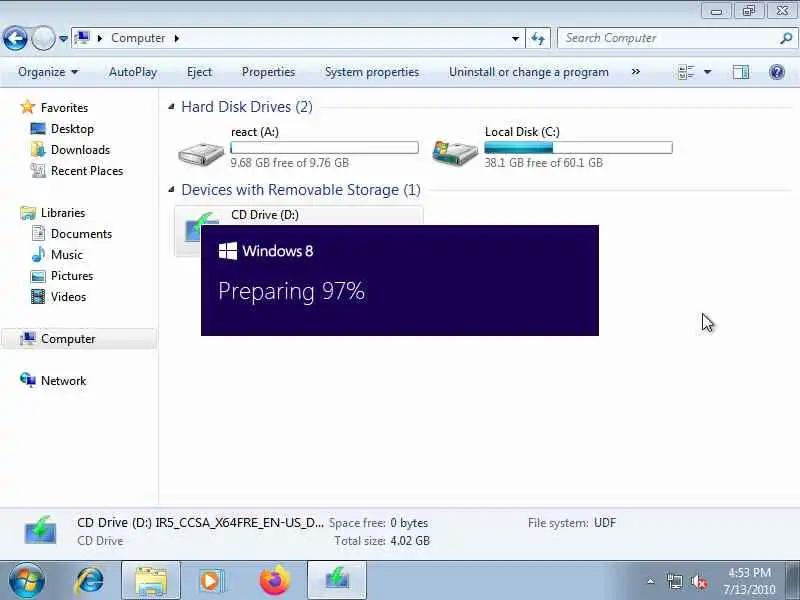Collapse the Hard Disk Drives group
Viewport: 800px width, 600px height.
pos(171,107)
